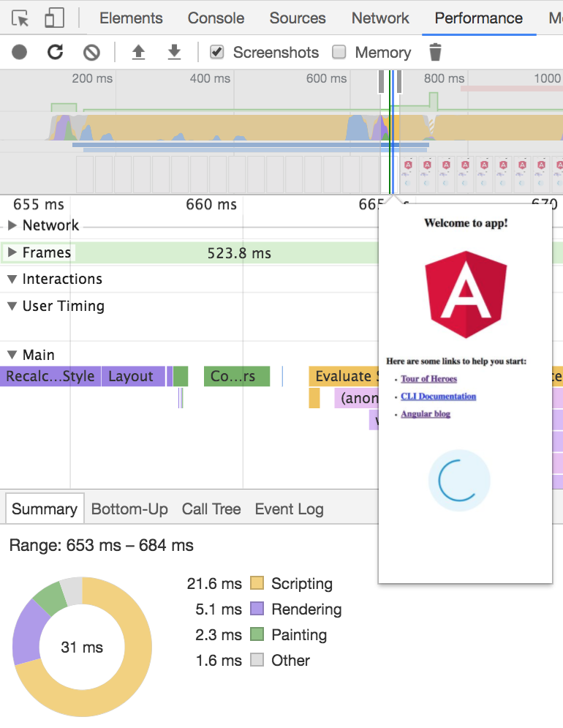Click the Range: 653 ms – 684 ms text
This screenshot has height=728, width=563.
click(x=101, y=545)
